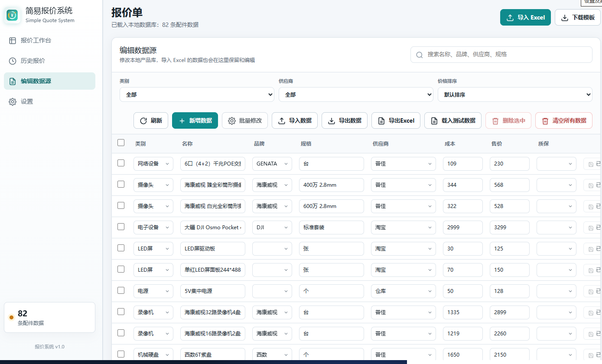This screenshot has height=364, width=602.
Task: Click the table icon next to 报价工作台
Action: tap(13, 40)
